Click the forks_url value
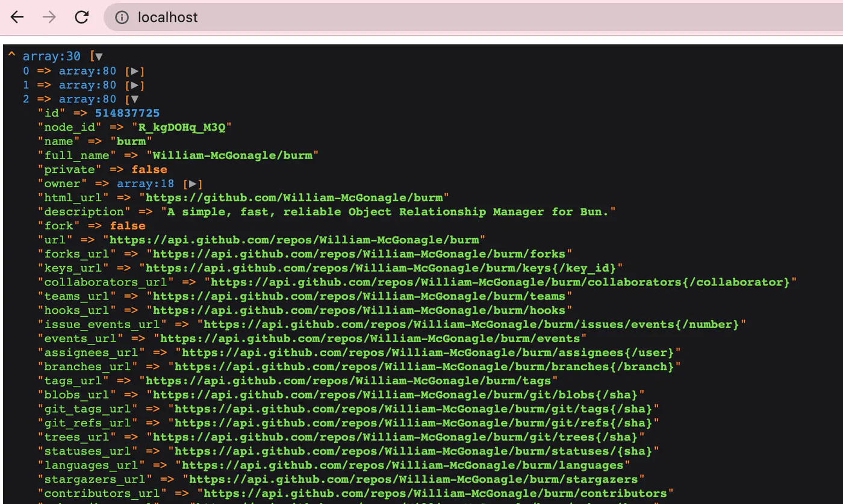The width and height of the screenshot is (843, 504). click(x=359, y=254)
